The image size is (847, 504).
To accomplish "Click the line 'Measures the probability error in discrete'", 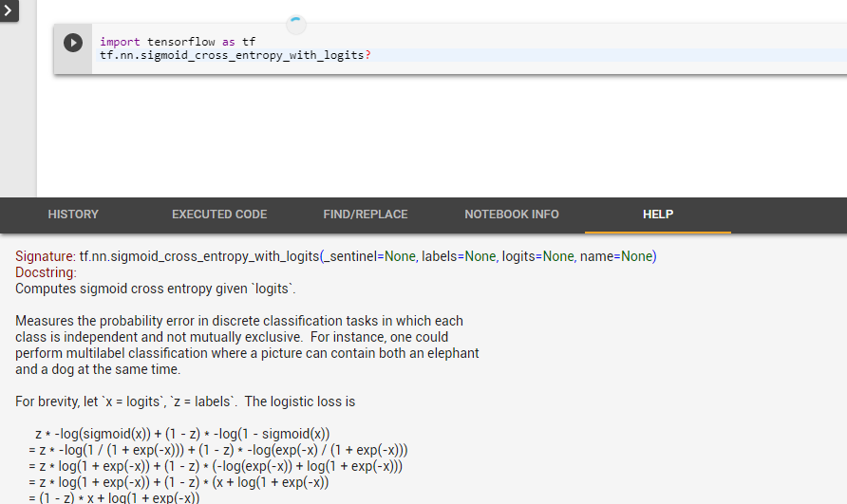I will (x=238, y=321).
